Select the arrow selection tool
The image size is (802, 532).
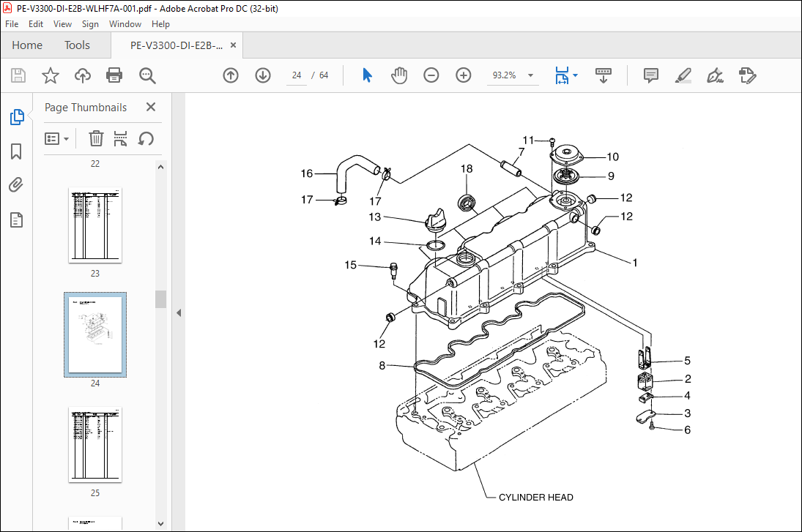(x=367, y=75)
